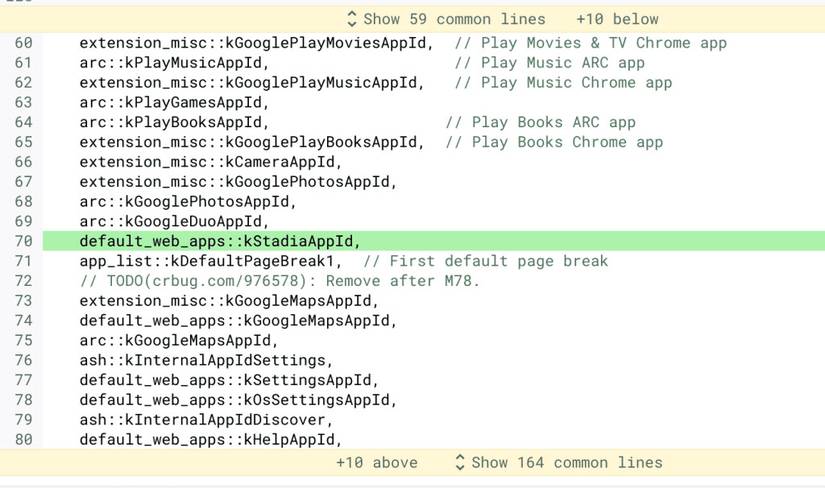Select line number 74

pyautogui.click(x=23, y=321)
